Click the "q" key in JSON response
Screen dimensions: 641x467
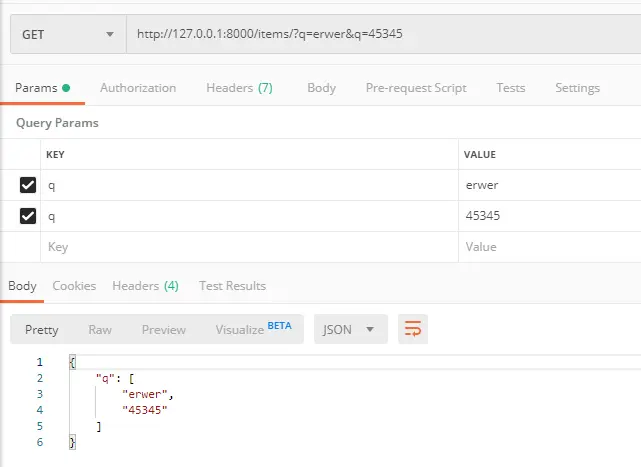pos(105,378)
